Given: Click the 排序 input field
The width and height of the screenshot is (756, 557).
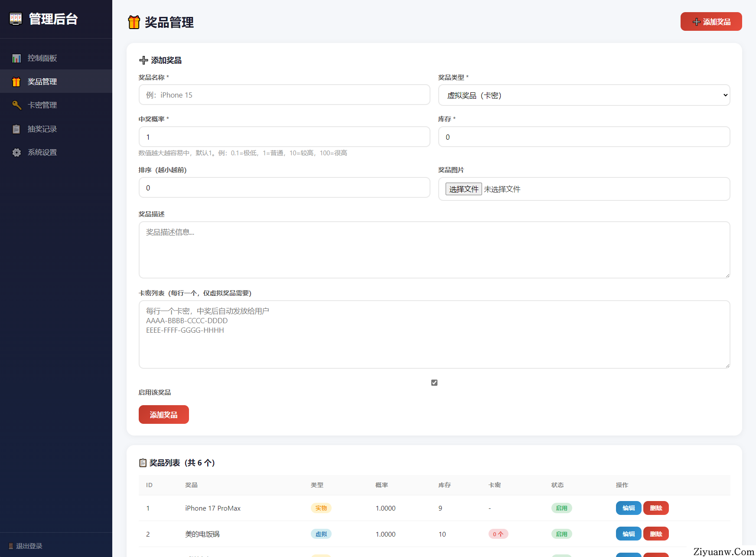Looking at the screenshot, I should tap(284, 187).
